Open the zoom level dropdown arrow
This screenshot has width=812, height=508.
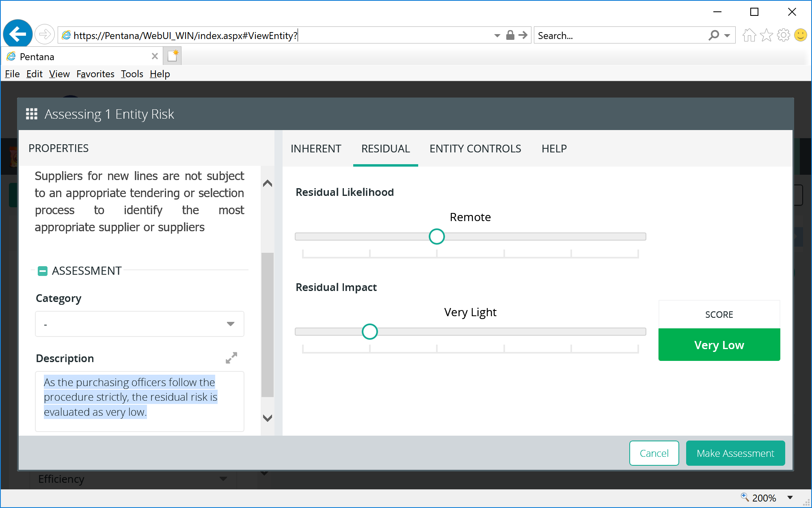[790, 497]
